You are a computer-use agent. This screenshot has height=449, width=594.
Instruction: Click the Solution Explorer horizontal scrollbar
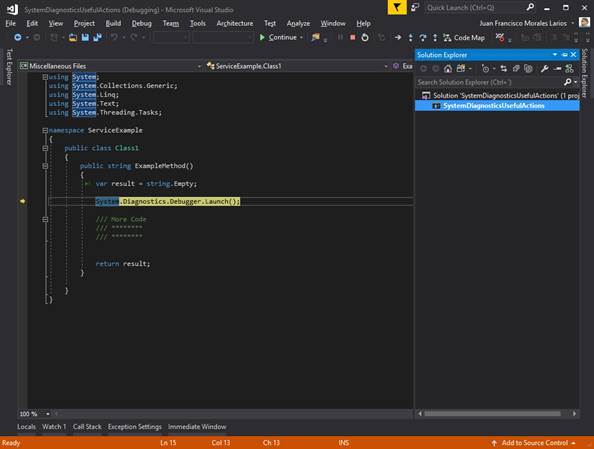click(x=492, y=414)
